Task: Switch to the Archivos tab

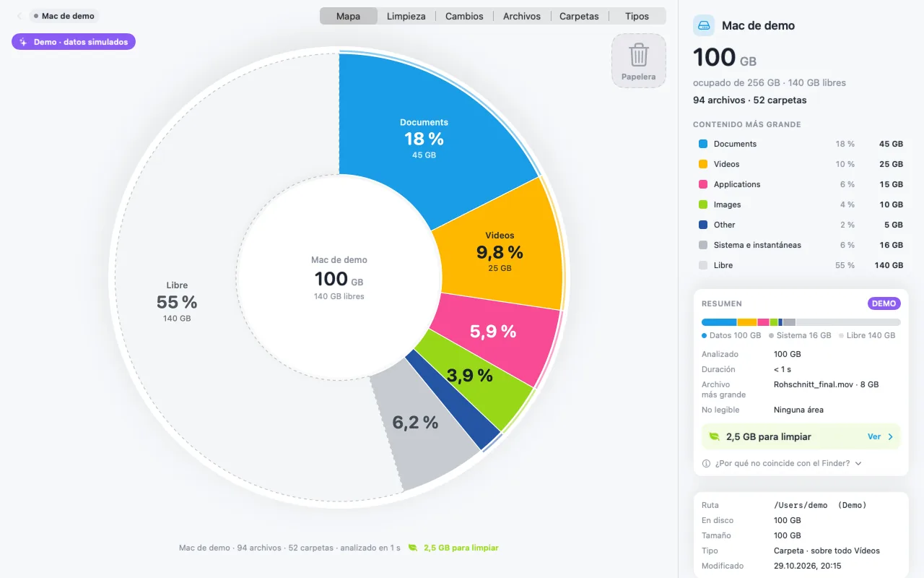Action: [x=522, y=16]
